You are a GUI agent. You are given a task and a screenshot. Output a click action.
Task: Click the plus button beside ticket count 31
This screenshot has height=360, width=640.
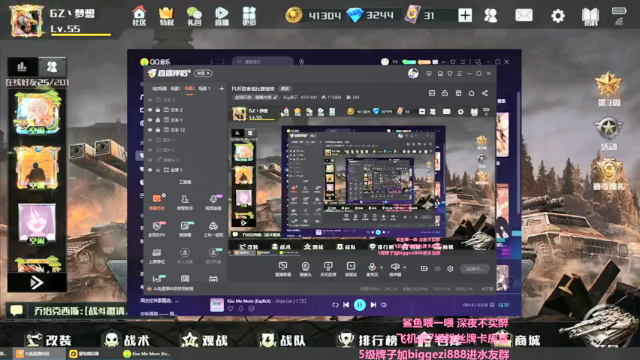click(x=465, y=16)
